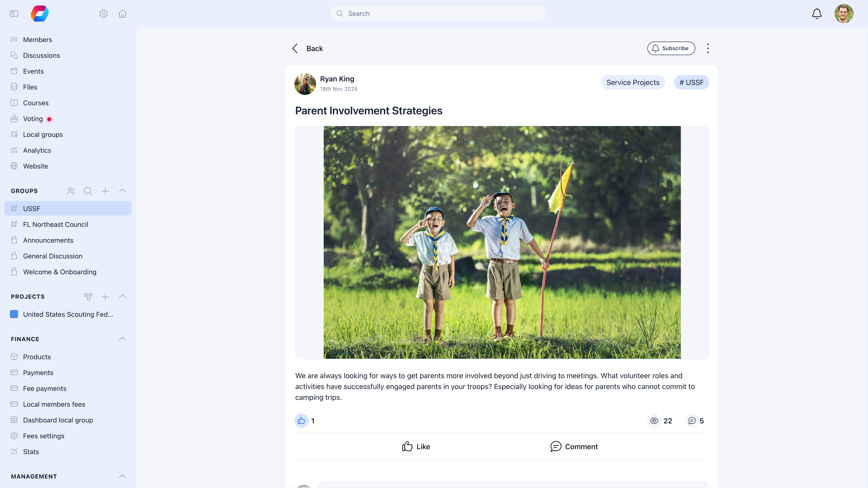This screenshot has height=488, width=868.
Task: Toggle the Voting item with red notification dot
Action: (33, 119)
